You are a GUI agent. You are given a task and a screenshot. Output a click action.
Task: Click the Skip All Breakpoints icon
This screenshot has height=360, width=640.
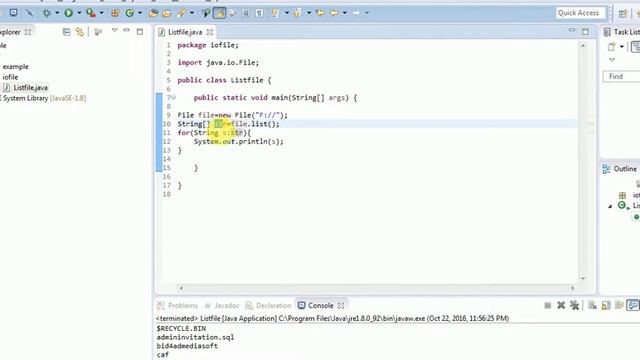coord(29,13)
